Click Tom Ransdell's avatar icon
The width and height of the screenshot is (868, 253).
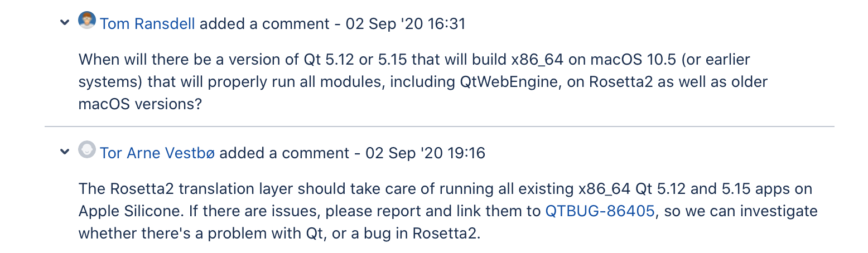(x=87, y=21)
